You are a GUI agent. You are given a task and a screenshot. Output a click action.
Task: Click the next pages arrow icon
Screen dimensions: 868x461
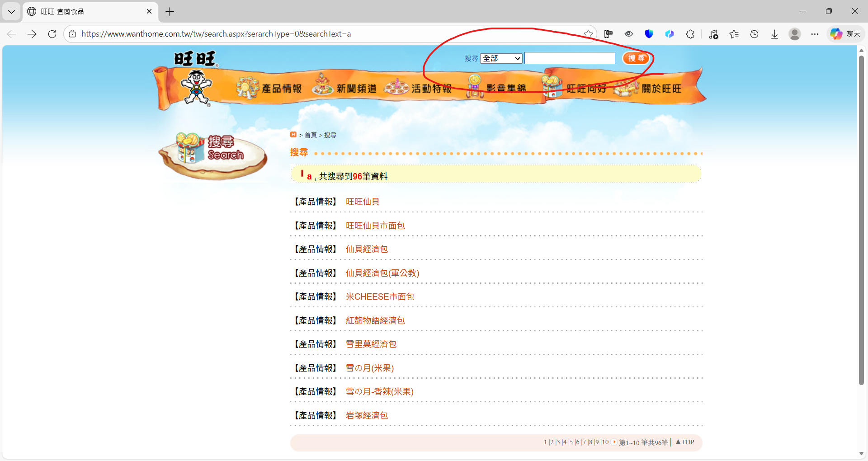coord(614,442)
